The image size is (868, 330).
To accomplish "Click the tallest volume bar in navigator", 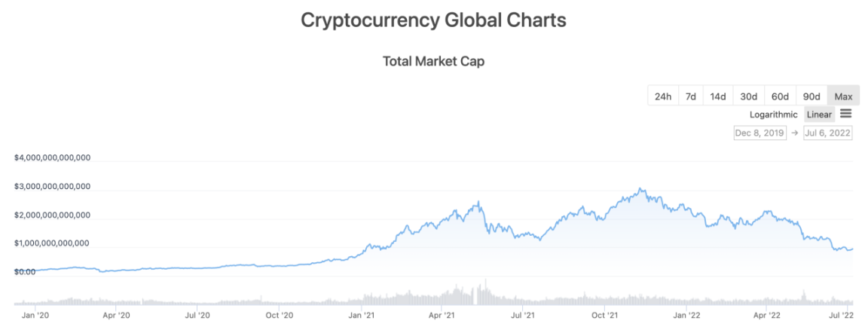I will (486, 292).
